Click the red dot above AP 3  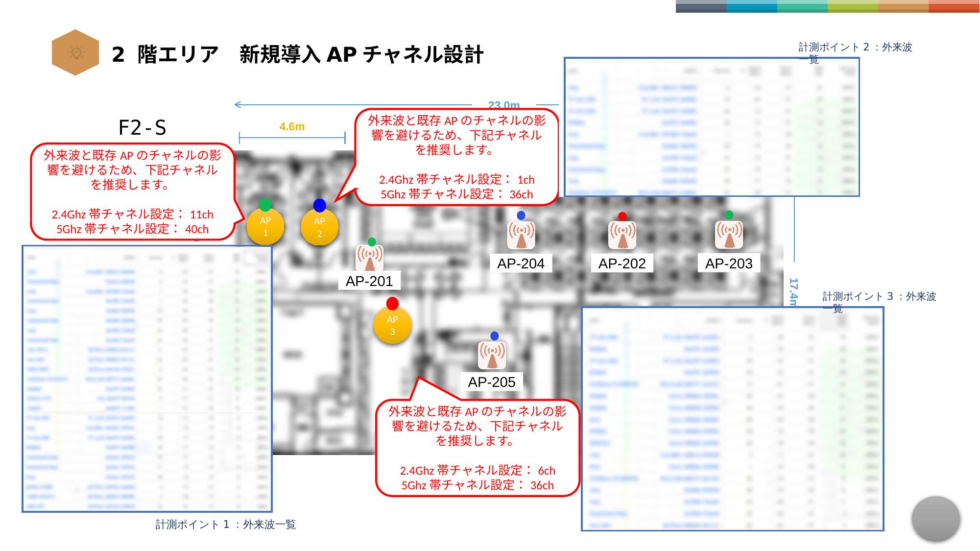(x=392, y=304)
